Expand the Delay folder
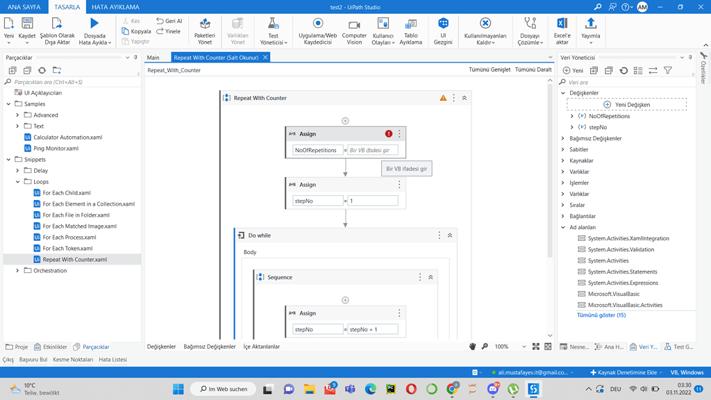 pos(18,171)
